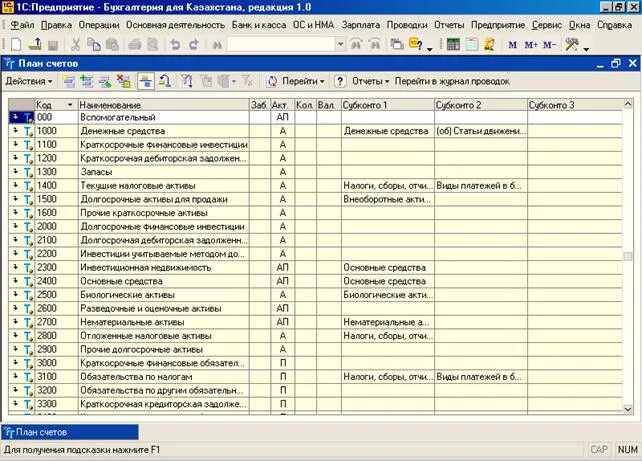Click the Наименование column header
This screenshot has height=461, width=642.
pos(163,105)
